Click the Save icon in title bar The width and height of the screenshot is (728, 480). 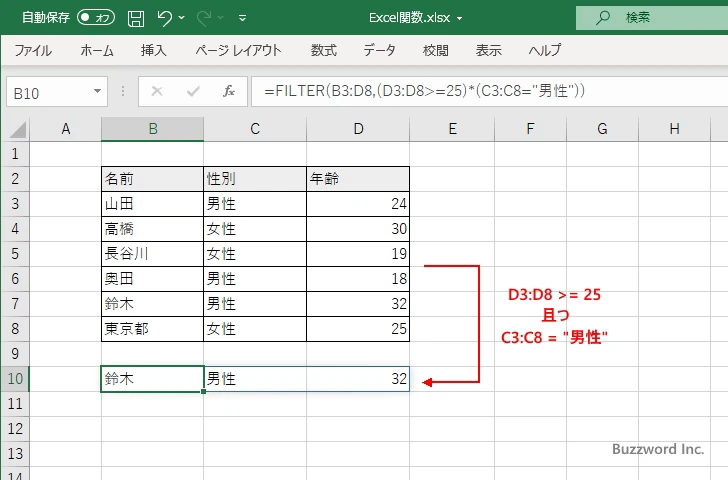[x=136, y=17]
